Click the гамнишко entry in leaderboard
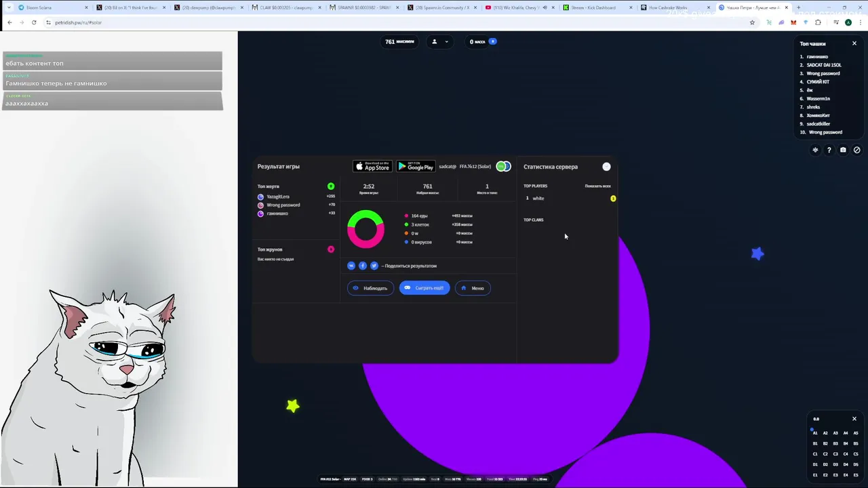 [817, 57]
